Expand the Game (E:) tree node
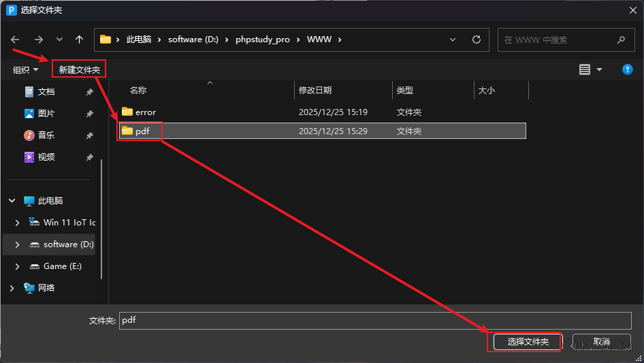This screenshot has height=363, width=644. click(17, 266)
